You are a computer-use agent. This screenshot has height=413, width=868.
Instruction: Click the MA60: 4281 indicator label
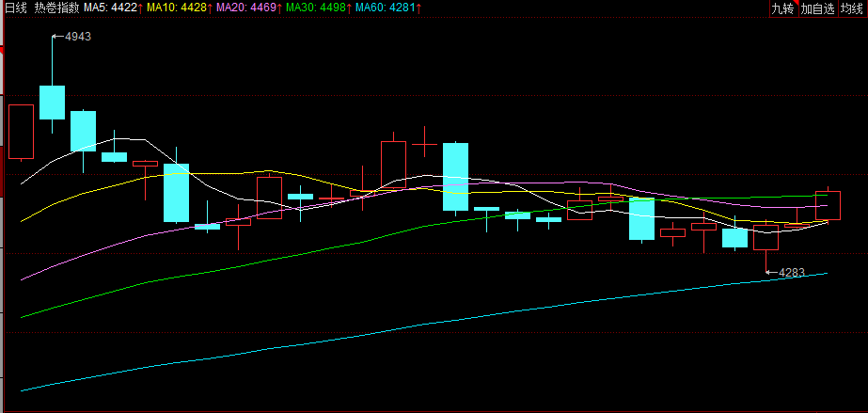pos(388,8)
